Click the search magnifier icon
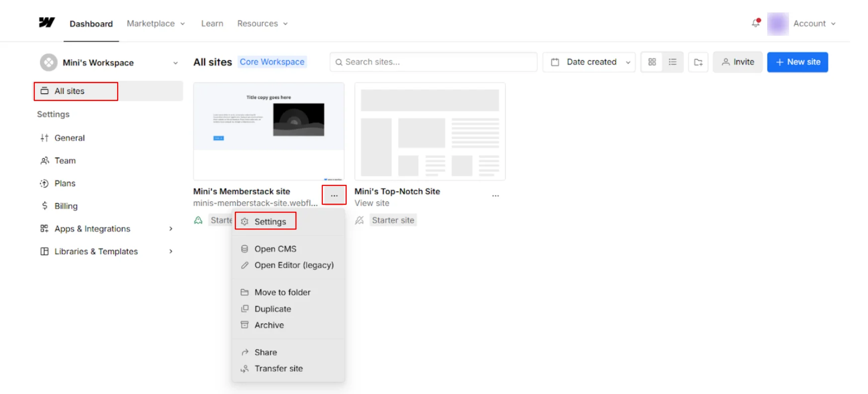Screen dimensions: 868x394 click(x=339, y=62)
